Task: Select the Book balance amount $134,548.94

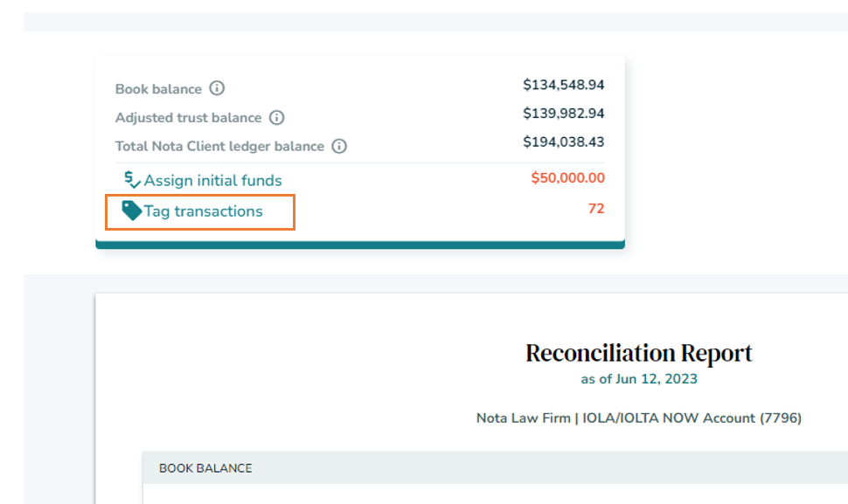Action: tap(564, 85)
